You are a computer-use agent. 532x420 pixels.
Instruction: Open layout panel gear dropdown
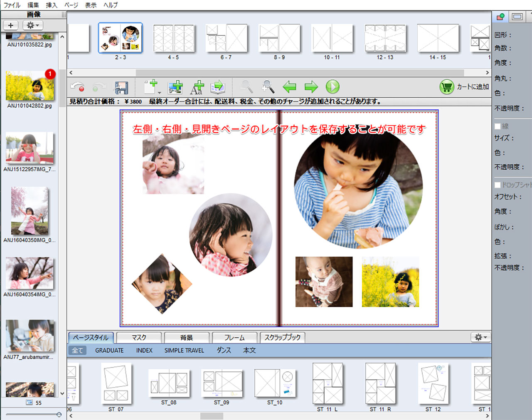pos(480,337)
